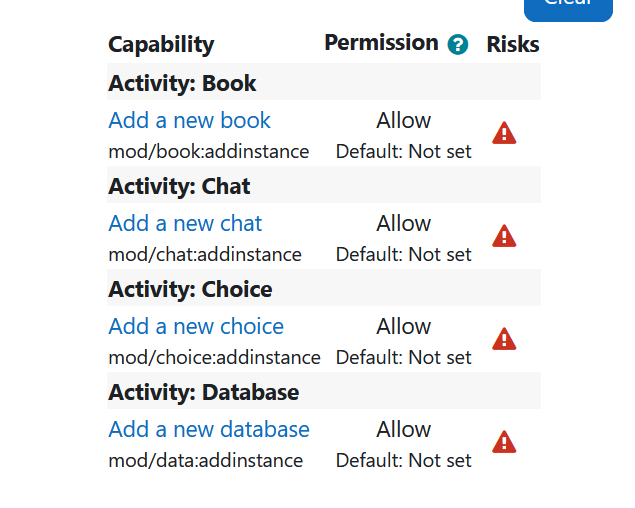Viewport: 635px width, 508px height.
Task: Click Allow permission for mod/data:addinstance
Action: click(403, 429)
